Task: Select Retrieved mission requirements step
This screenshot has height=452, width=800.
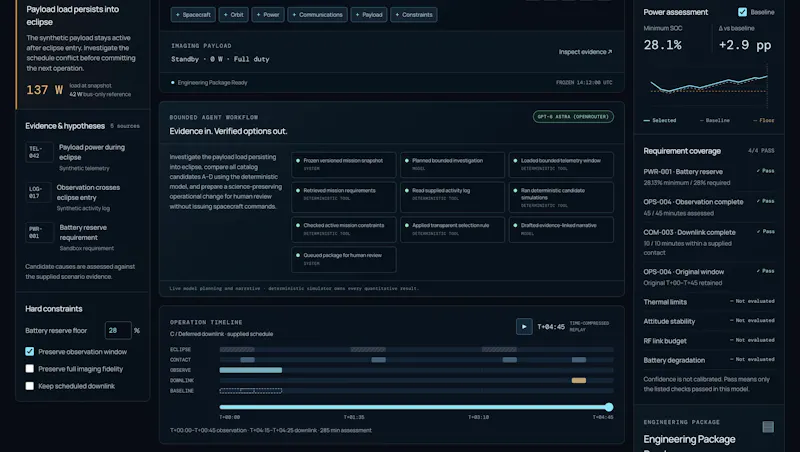Action: (343, 197)
